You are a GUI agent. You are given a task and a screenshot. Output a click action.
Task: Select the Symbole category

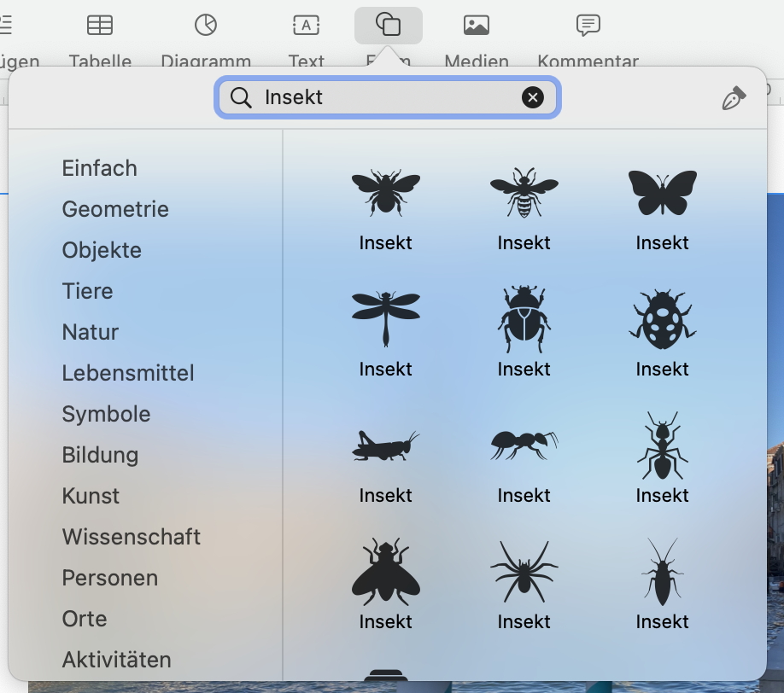(106, 414)
